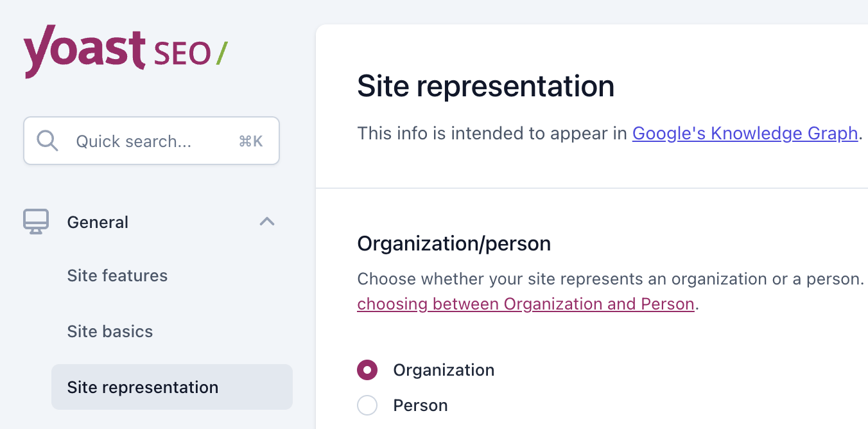
Task: Open the Site features settings page
Action: pos(117,276)
